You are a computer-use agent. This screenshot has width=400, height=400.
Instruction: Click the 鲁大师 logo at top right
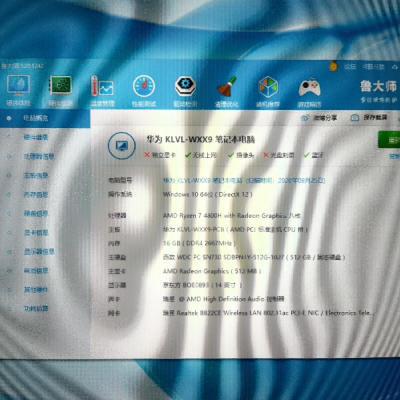(x=378, y=87)
